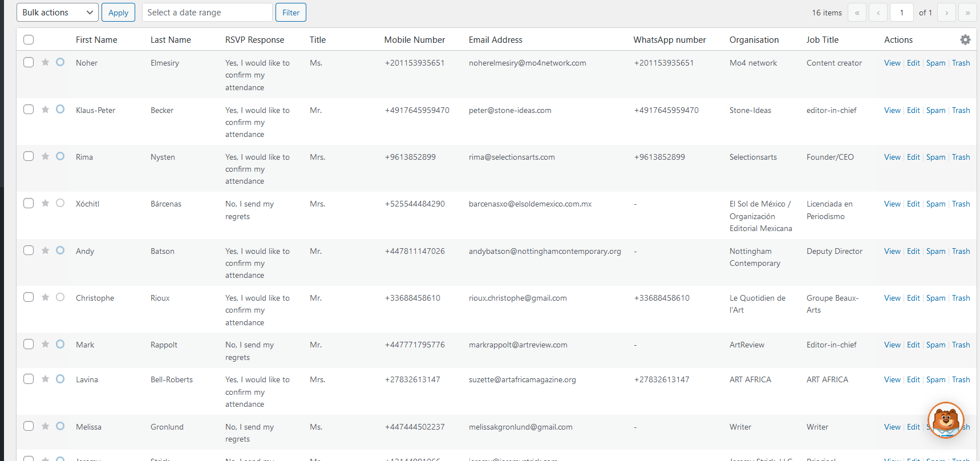Star the Noher Elmesiry entry
The width and height of the screenshot is (980, 461).
tap(45, 62)
